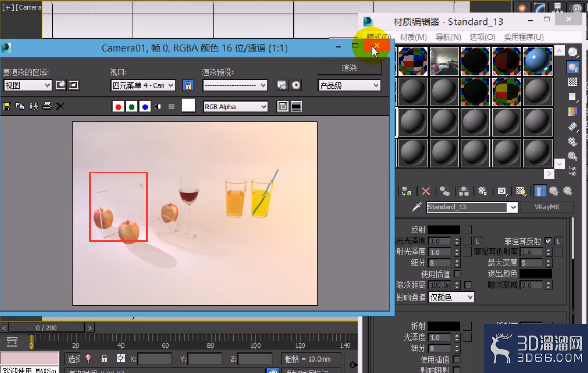Enable the Fresnel reflection checkbox
The height and width of the screenshot is (373, 588).
pyautogui.click(x=548, y=241)
